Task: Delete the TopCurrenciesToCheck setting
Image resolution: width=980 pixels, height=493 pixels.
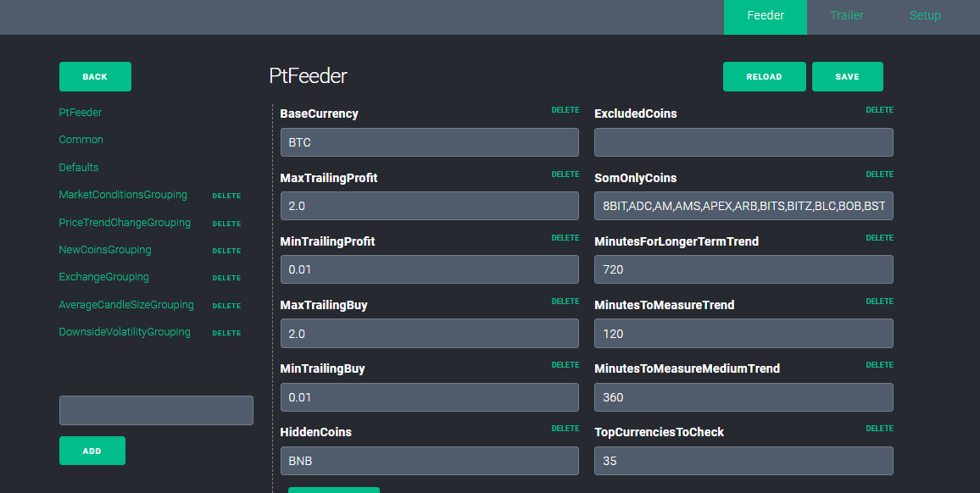Action: [x=879, y=429]
